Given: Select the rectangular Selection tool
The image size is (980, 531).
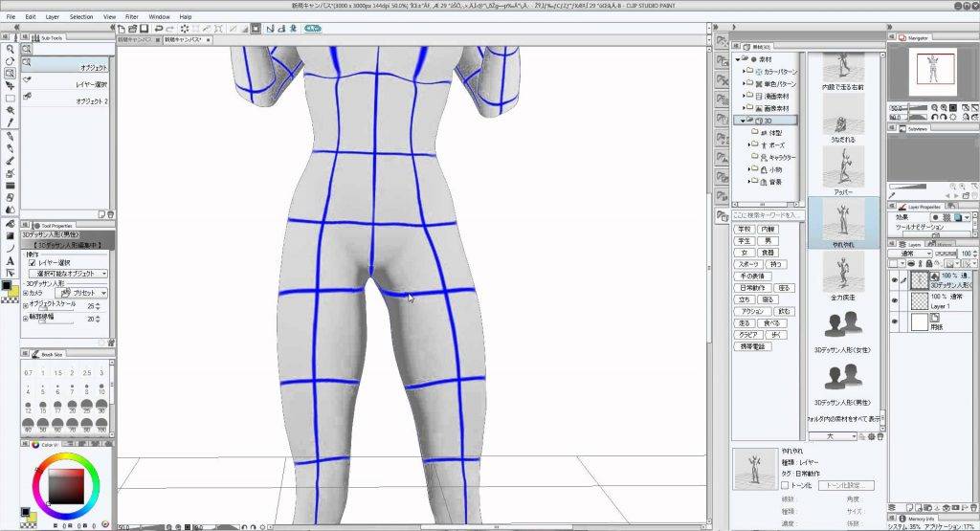Looking at the screenshot, I should coord(10,99).
